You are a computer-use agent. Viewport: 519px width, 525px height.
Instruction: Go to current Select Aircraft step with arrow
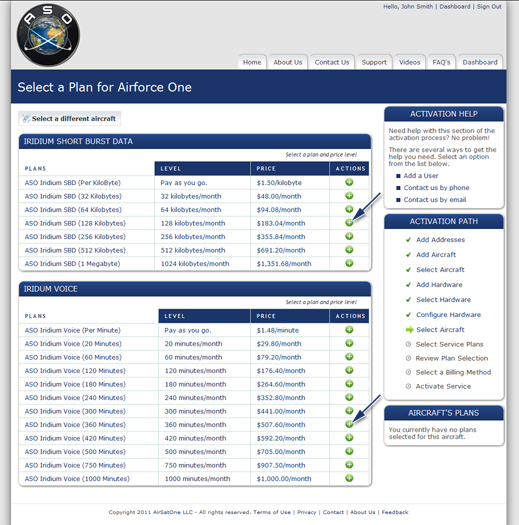point(440,330)
